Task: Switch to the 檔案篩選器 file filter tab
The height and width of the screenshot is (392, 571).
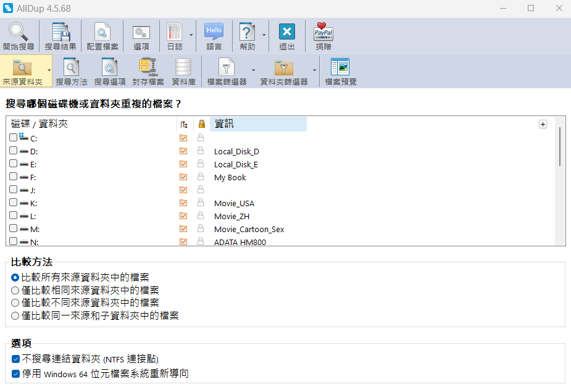Action: [x=227, y=72]
